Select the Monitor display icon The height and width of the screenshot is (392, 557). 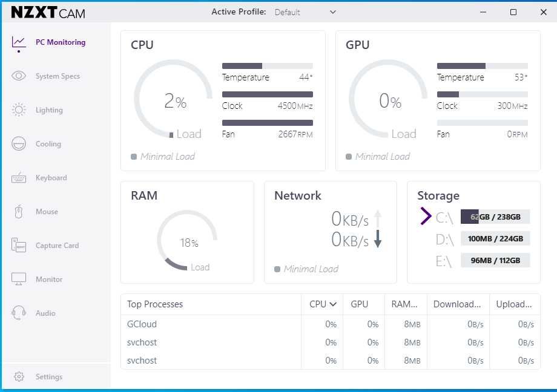tap(19, 279)
